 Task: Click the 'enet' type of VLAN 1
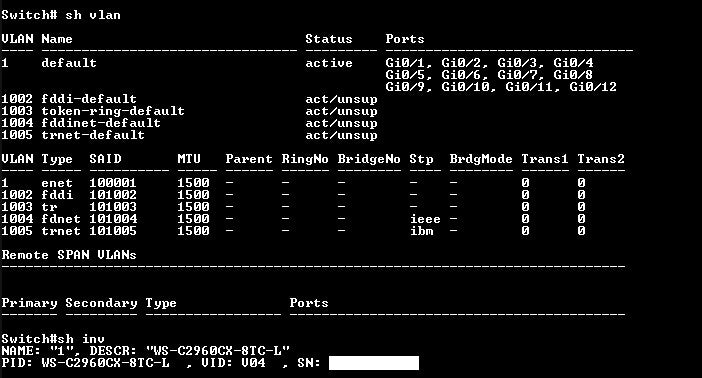[x=57, y=183]
